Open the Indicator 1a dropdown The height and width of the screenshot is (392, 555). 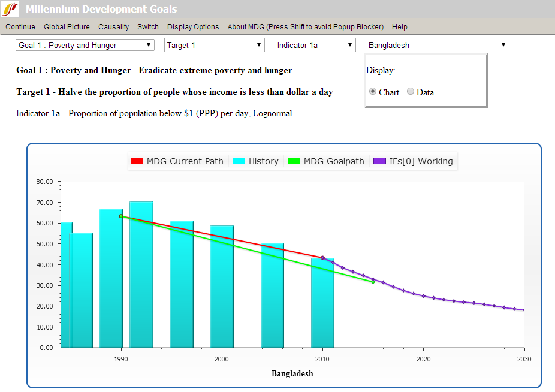coord(315,45)
